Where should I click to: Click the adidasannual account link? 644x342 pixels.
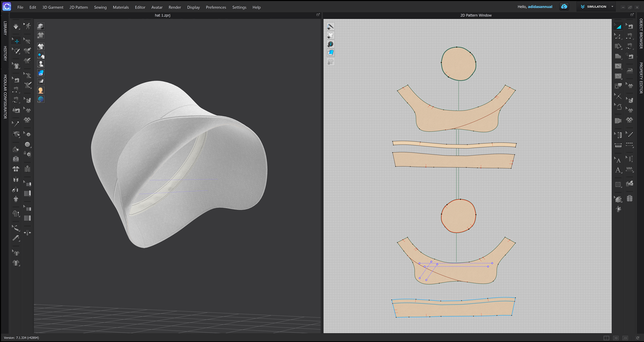540,6
